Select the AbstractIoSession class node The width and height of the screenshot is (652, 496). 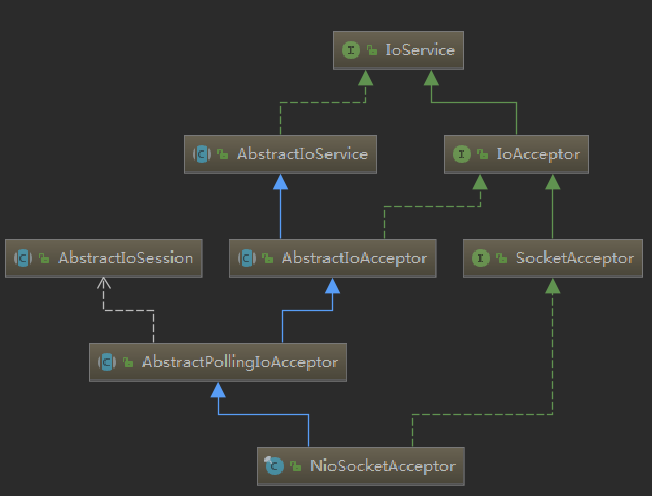click(x=104, y=258)
